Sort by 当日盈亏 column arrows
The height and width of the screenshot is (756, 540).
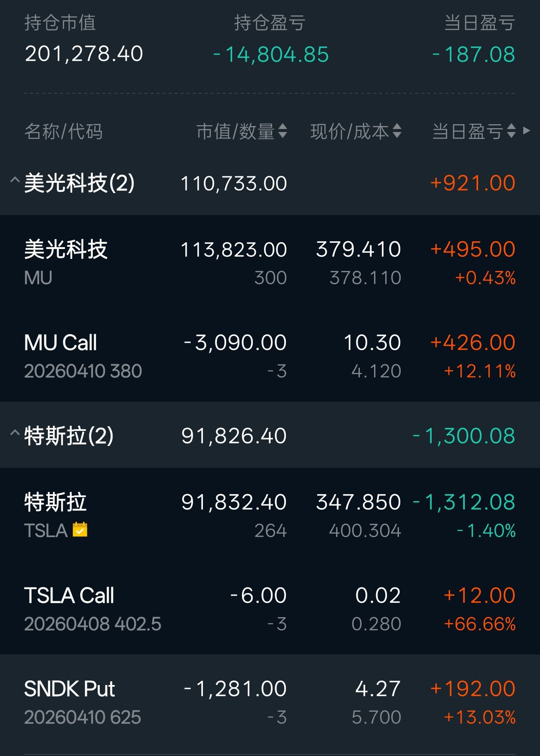[511, 131]
